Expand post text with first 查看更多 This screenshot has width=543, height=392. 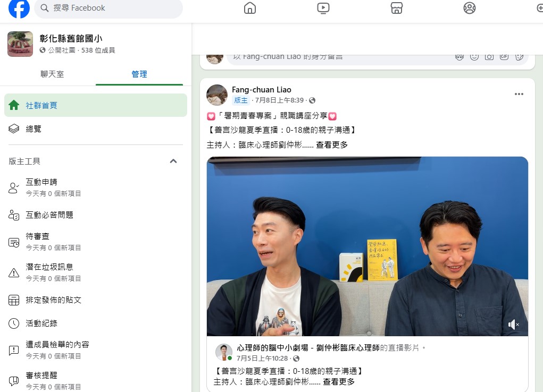332,144
